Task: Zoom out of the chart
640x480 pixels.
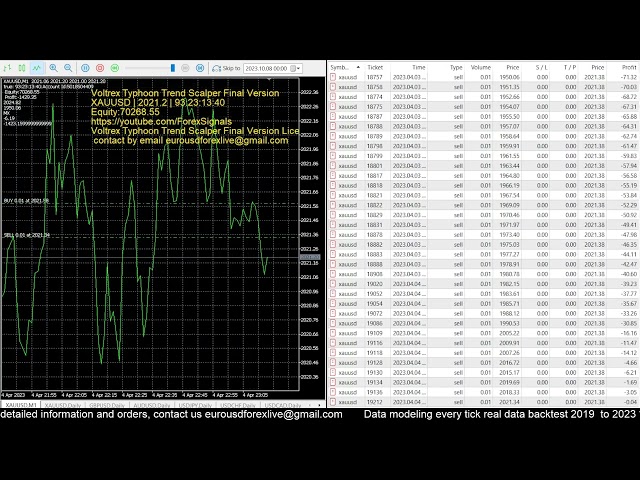Action: tap(68, 68)
